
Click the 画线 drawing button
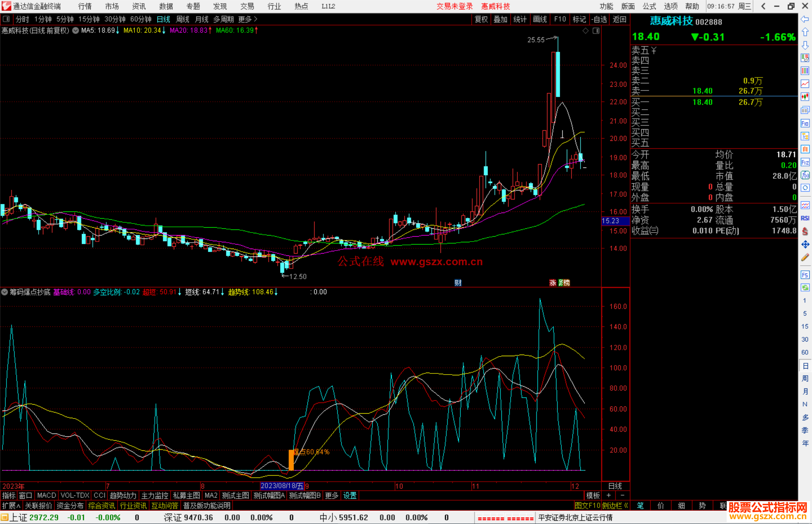click(x=540, y=19)
